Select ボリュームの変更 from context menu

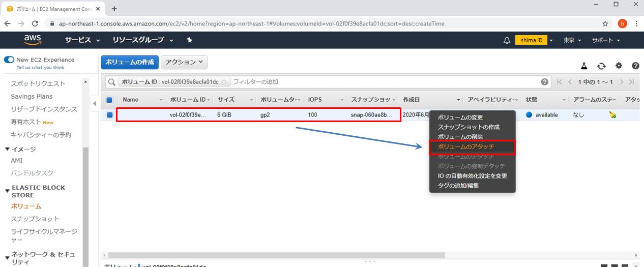[460, 117]
